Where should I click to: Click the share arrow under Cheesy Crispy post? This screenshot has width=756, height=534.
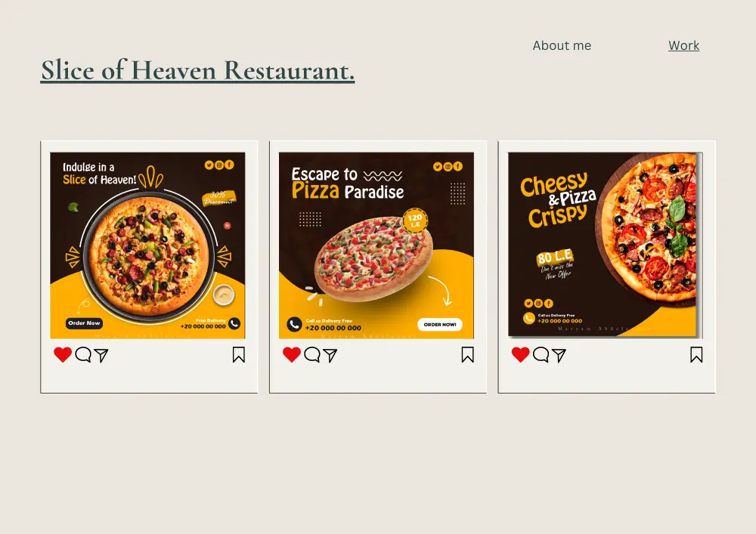[x=559, y=355]
